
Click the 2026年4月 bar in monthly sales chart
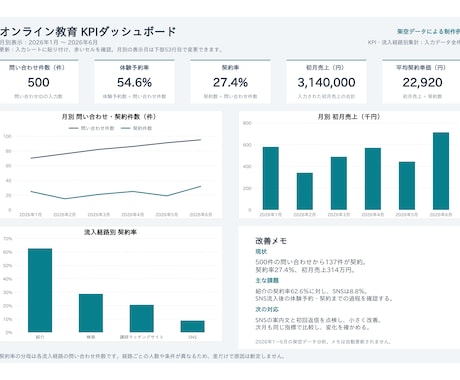coord(373,179)
